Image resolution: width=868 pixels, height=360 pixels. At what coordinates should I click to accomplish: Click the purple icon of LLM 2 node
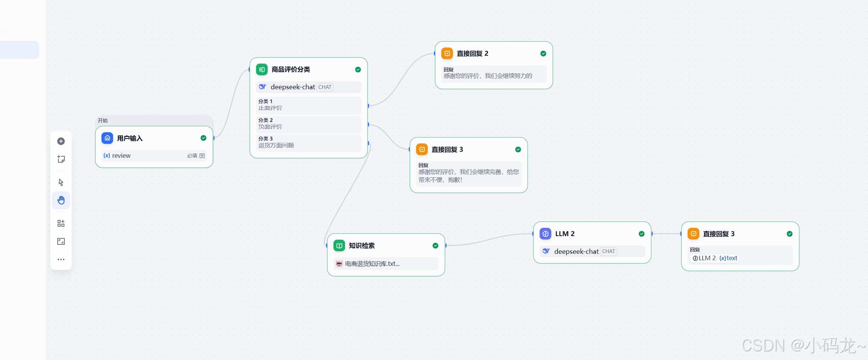(545, 234)
